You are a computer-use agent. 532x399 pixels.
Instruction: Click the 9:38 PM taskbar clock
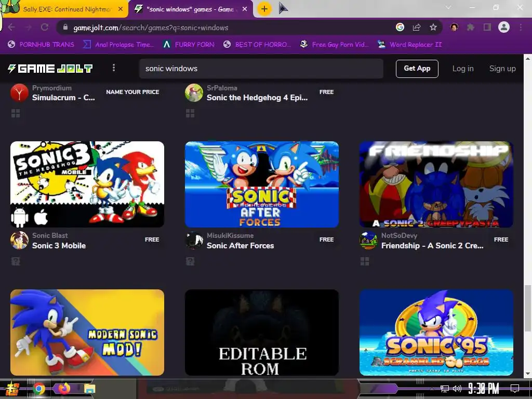click(x=484, y=388)
